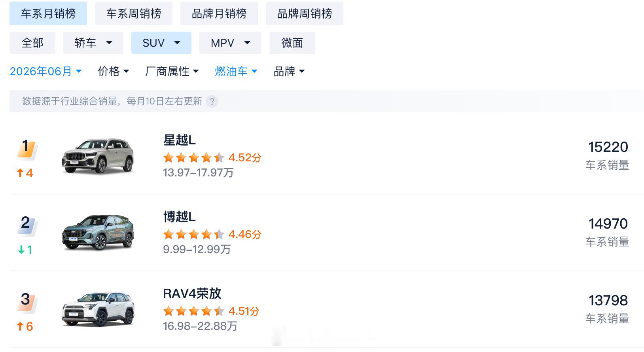Expand the 品牌 filter dropdown
Screen dimensions: 644x352
(x=289, y=72)
